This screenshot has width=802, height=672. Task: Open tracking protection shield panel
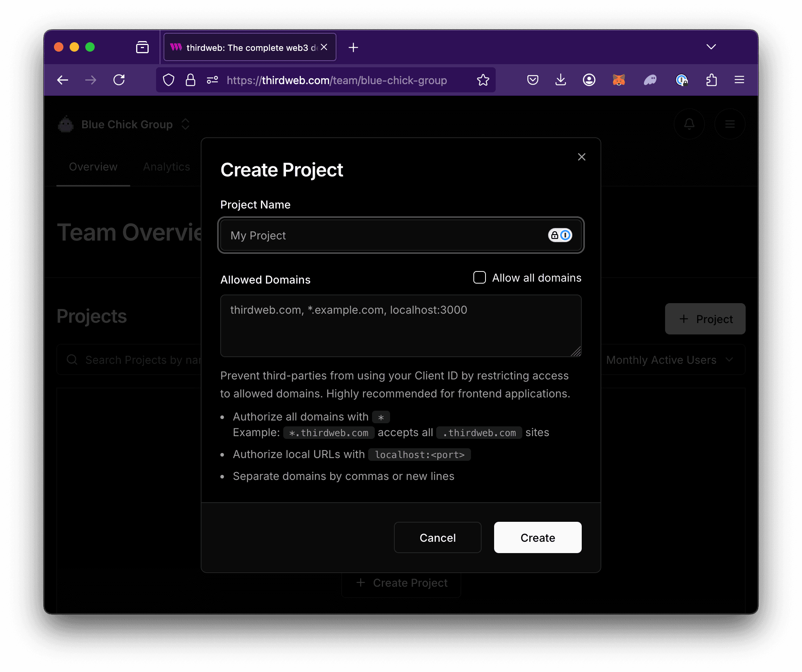[x=169, y=80]
